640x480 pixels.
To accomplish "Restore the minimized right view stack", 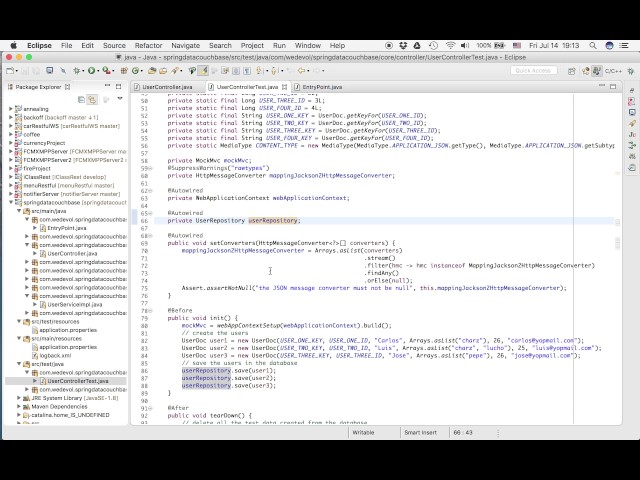I will [632, 90].
